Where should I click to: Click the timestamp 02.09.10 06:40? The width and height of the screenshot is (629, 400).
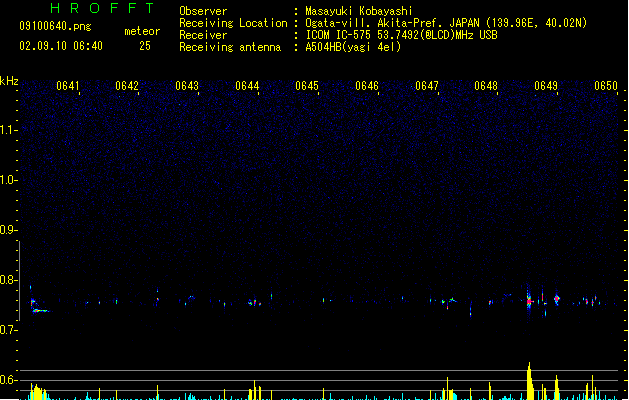[61, 46]
